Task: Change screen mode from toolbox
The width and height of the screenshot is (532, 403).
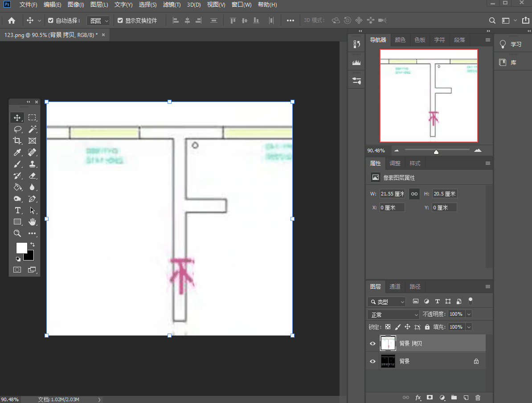Action: [32, 270]
